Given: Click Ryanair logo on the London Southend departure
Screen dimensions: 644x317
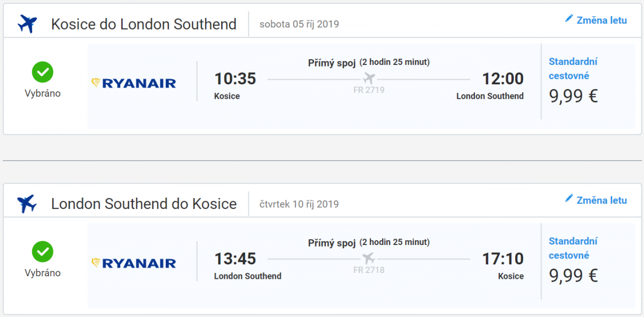Looking at the screenshot, I should (x=134, y=263).
